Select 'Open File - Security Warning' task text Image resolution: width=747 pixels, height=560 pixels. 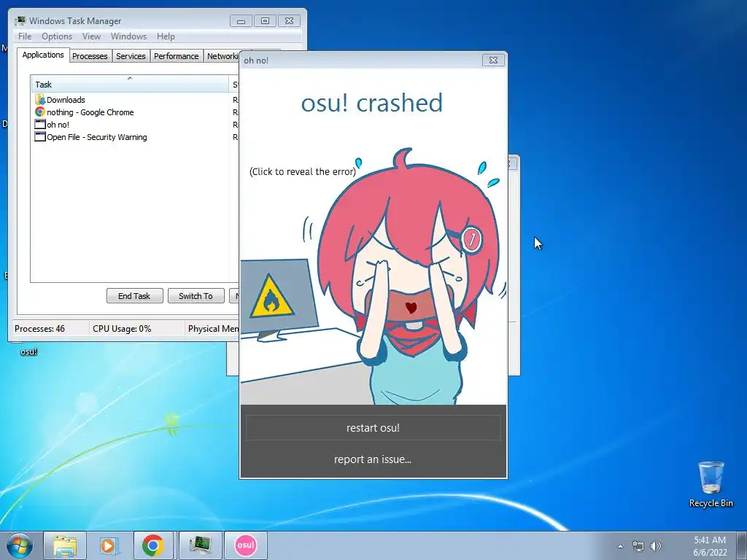tap(97, 136)
